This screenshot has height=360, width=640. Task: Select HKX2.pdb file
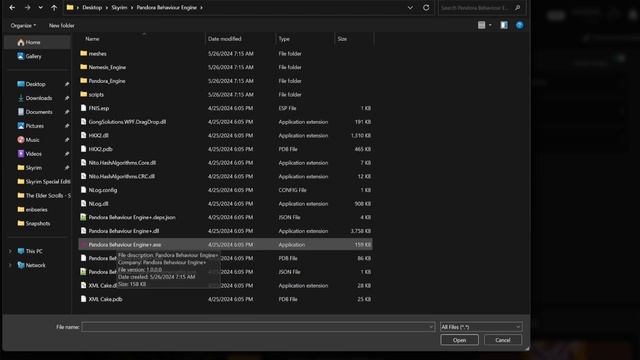pos(225,149)
